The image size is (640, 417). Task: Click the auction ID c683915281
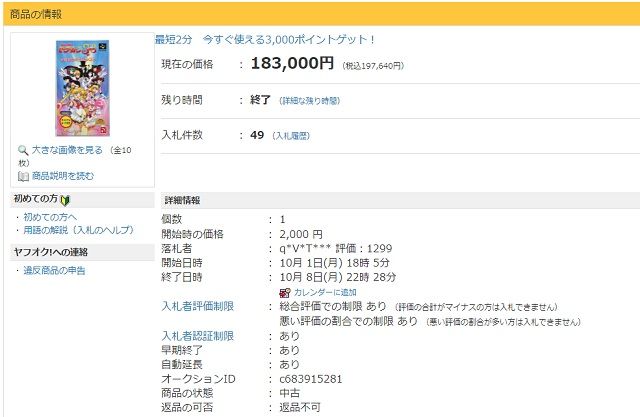tap(311, 379)
